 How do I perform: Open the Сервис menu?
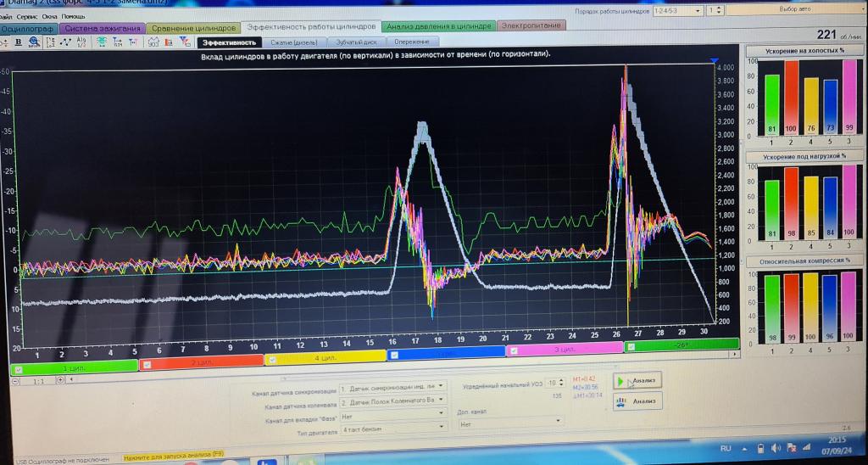coord(27,17)
